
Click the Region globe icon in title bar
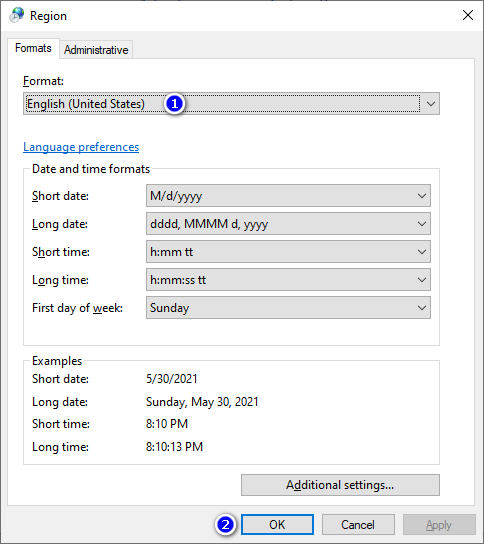tap(17, 15)
